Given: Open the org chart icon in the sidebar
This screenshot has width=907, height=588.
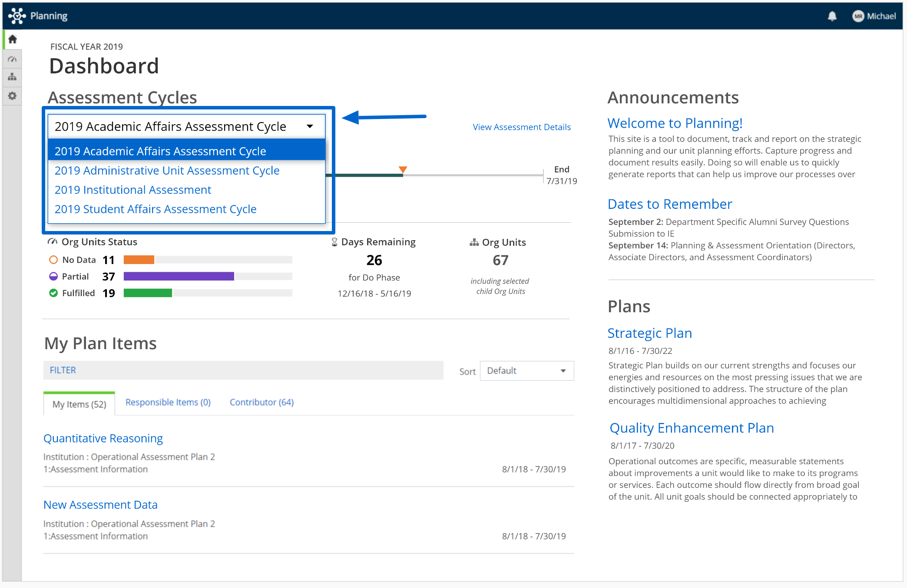Looking at the screenshot, I should tap(12, 77).
